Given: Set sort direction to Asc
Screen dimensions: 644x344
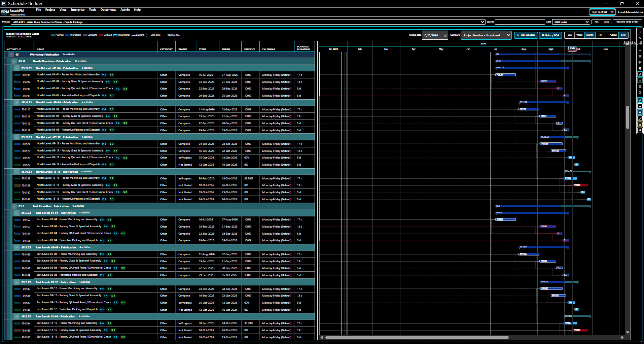Looking at the screenshot, I should click(x=597, y=22).
